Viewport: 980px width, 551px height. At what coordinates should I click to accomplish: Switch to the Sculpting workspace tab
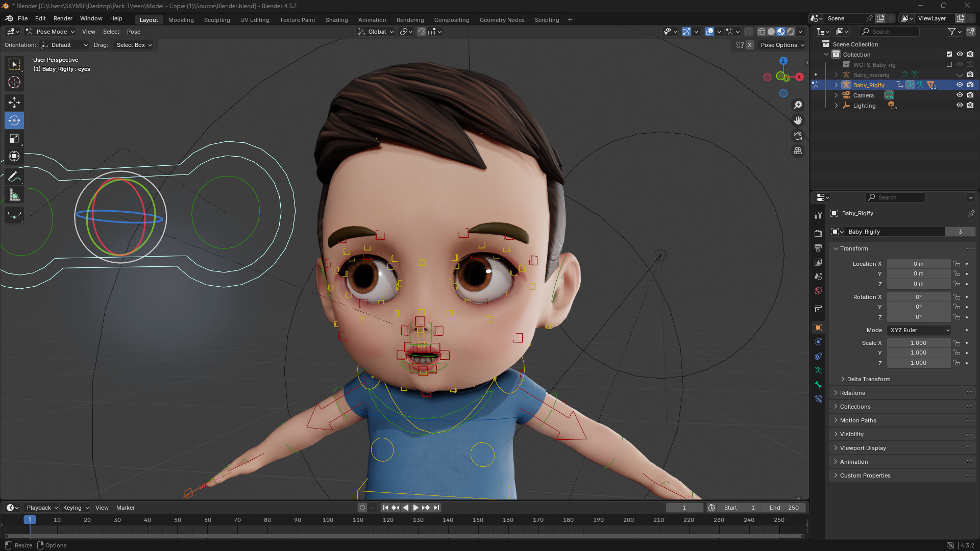217,20
